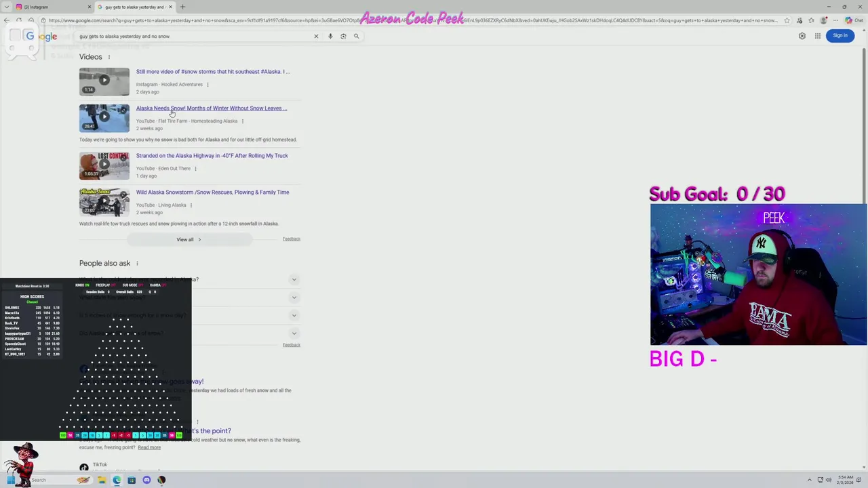Play the Wild Alaska Snowstorm video thumbnail
The height and width of the screenshot is (488, 868).
104,202
